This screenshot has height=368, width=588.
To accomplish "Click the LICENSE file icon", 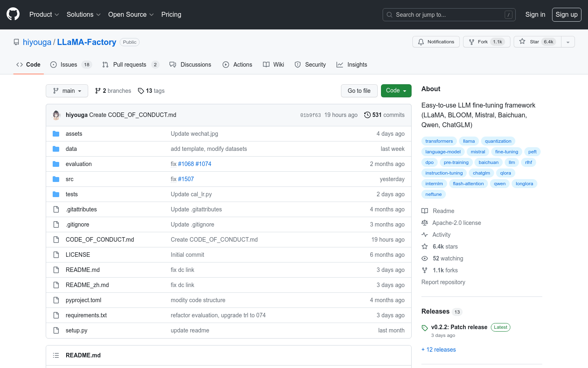I will (x=56, y=255).
